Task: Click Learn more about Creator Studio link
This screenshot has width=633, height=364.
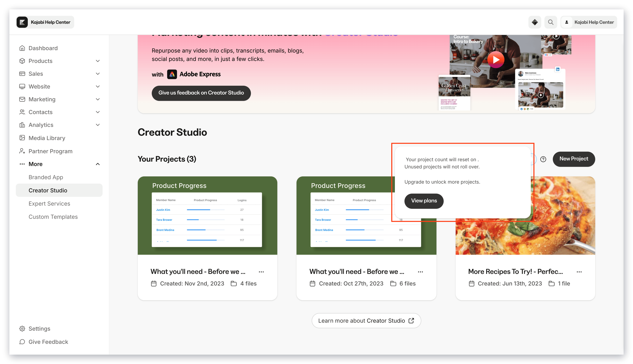Action: [x=366, y=321]
